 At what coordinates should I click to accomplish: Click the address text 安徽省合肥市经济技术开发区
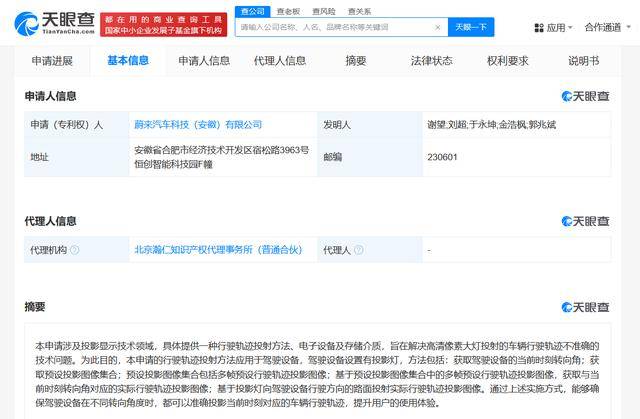point(221,157)
